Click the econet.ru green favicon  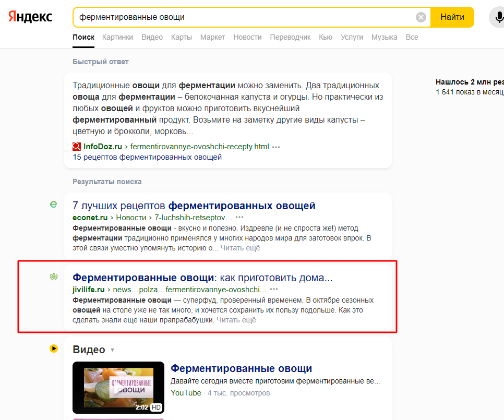pyautogui.click(x=53, y=205)
